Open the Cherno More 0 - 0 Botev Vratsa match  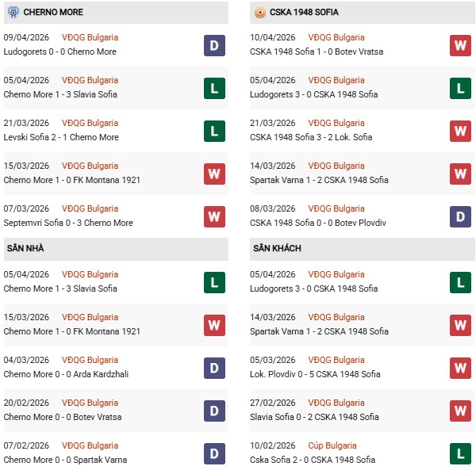[x=64, y=417]
